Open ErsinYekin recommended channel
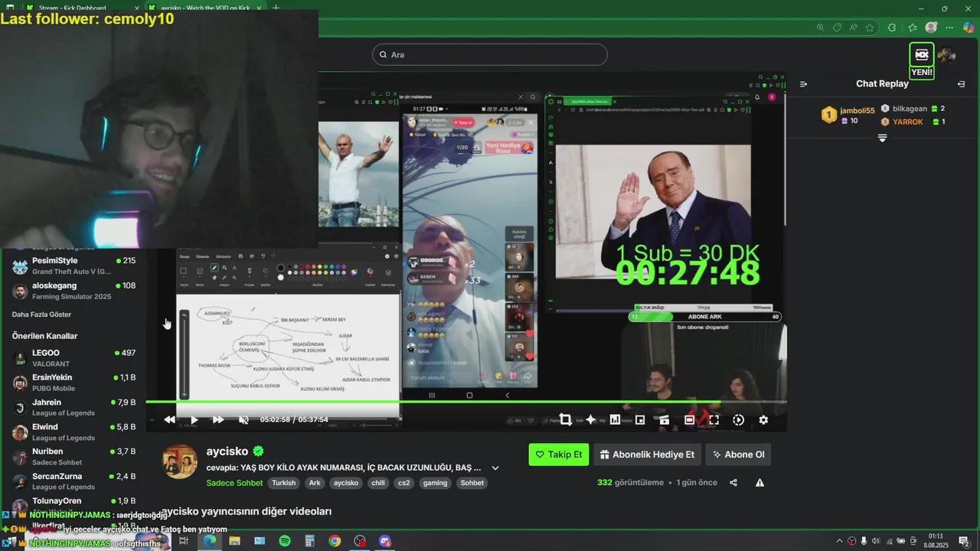The height and width of the screenshot is (551, 980). coord(73,383)
